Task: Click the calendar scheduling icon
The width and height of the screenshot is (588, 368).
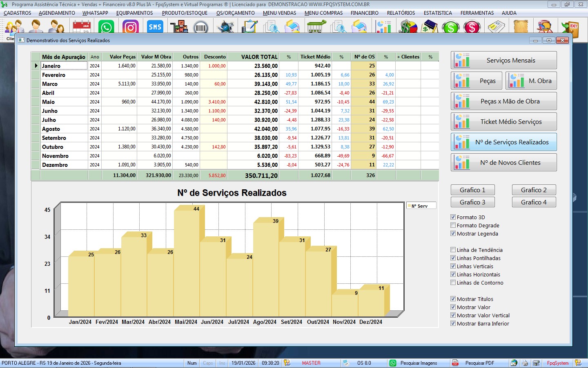Action: click(82, 27)
